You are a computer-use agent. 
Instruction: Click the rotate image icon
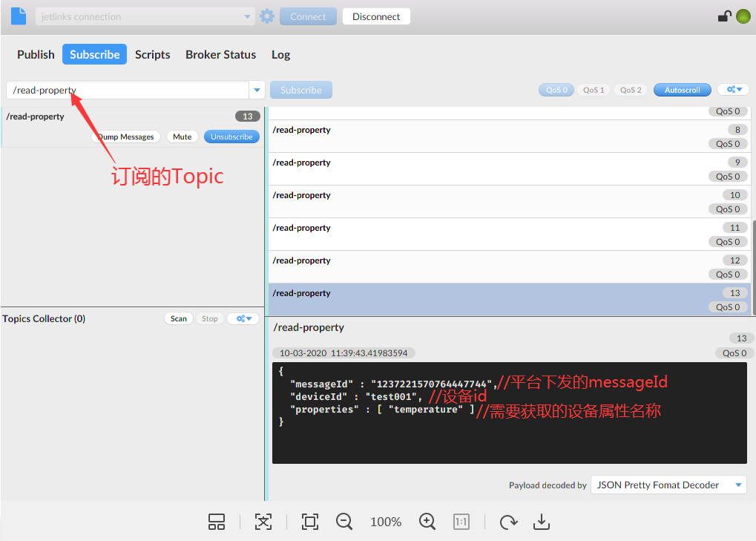tap(508, 522)
